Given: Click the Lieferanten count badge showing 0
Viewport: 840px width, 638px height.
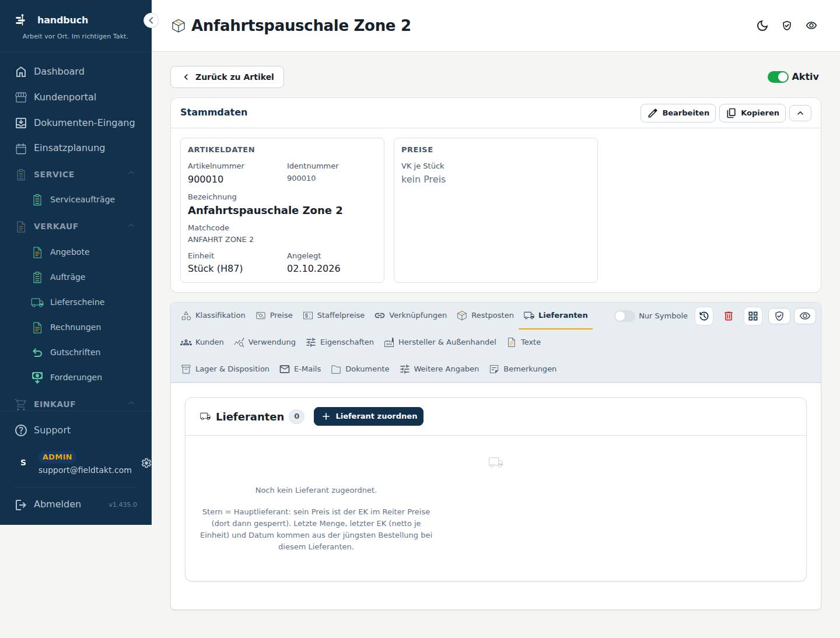Looking at the screenshot, I should point(297,416).
